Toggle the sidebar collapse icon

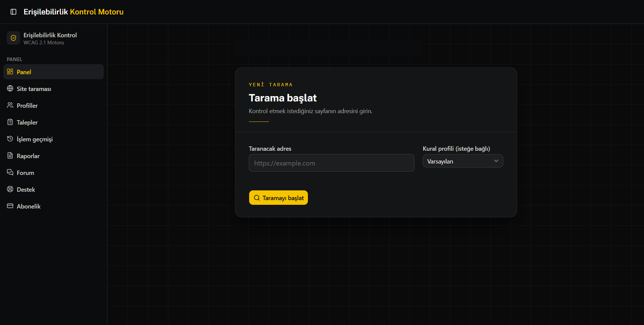(13, 12)
